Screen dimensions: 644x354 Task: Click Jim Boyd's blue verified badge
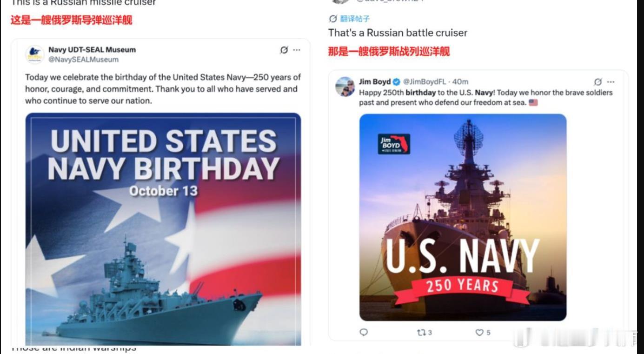point(396,82)
